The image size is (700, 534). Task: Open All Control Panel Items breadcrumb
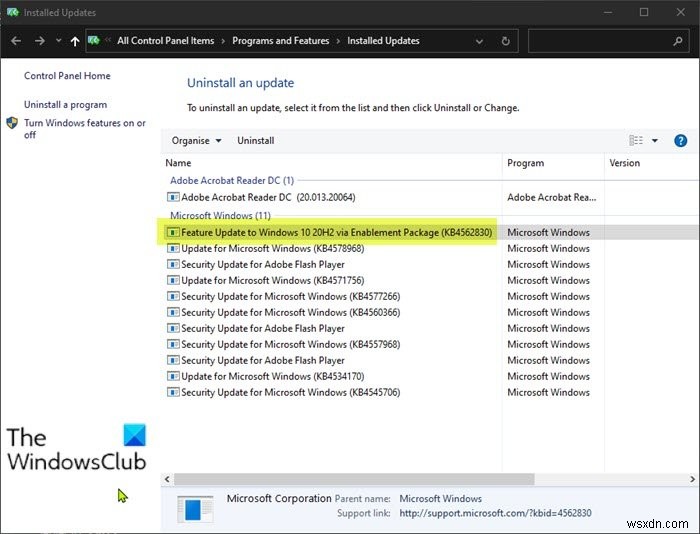click(166, 41)
